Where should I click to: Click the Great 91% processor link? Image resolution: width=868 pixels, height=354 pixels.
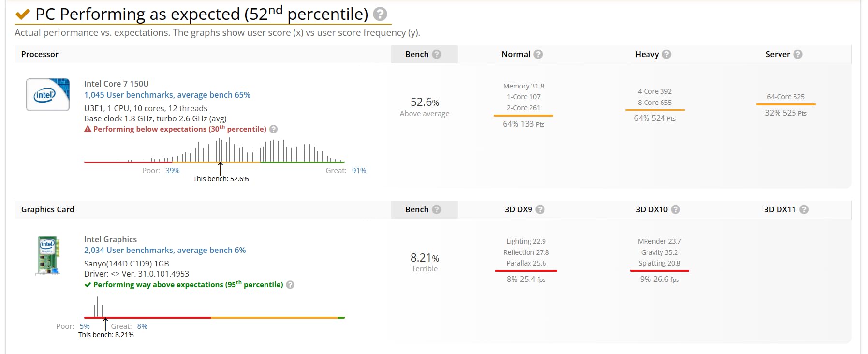pyautogui.click(x=359, y=171)
